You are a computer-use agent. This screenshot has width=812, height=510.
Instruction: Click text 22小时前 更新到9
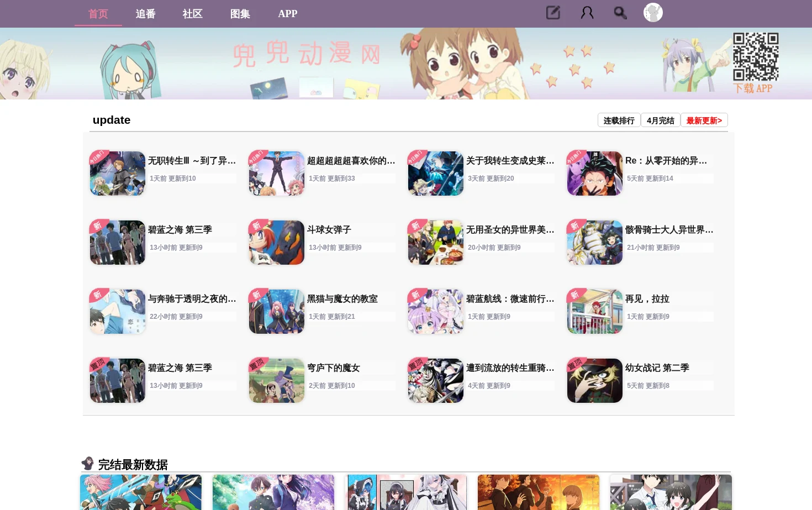[x=176, y=317]
